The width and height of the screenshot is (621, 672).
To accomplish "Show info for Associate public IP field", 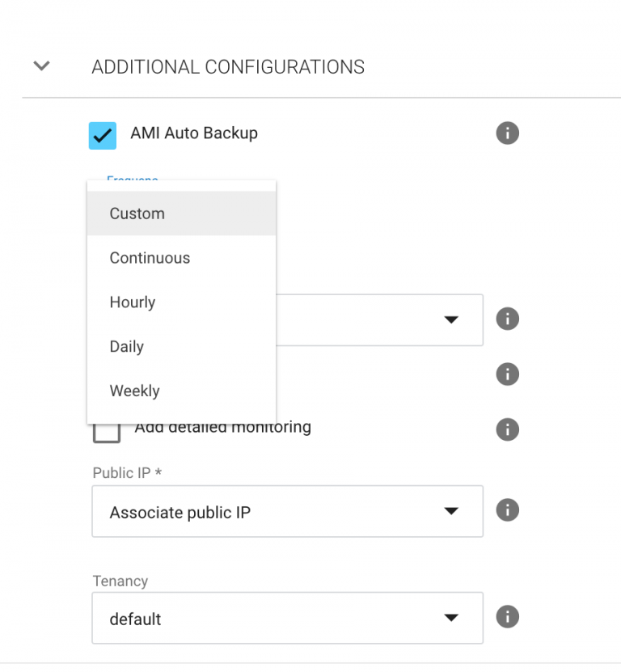I will coord(507,510).
